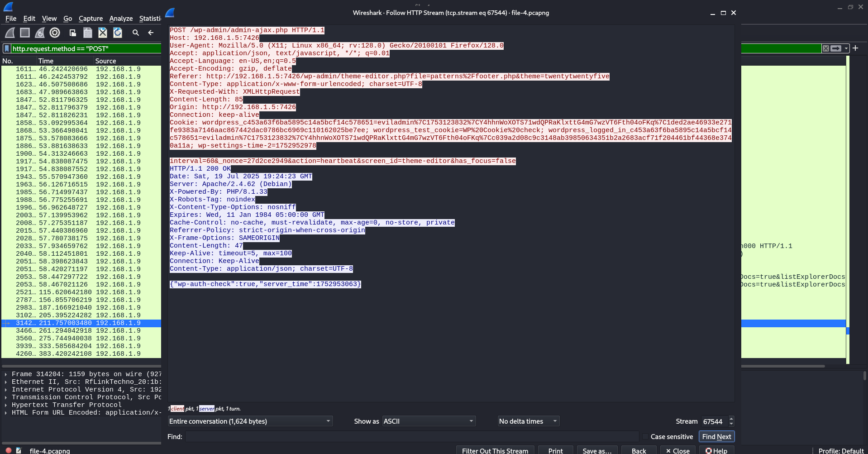
Task: Increment the Stream number stepper
Action: point(731,419)
